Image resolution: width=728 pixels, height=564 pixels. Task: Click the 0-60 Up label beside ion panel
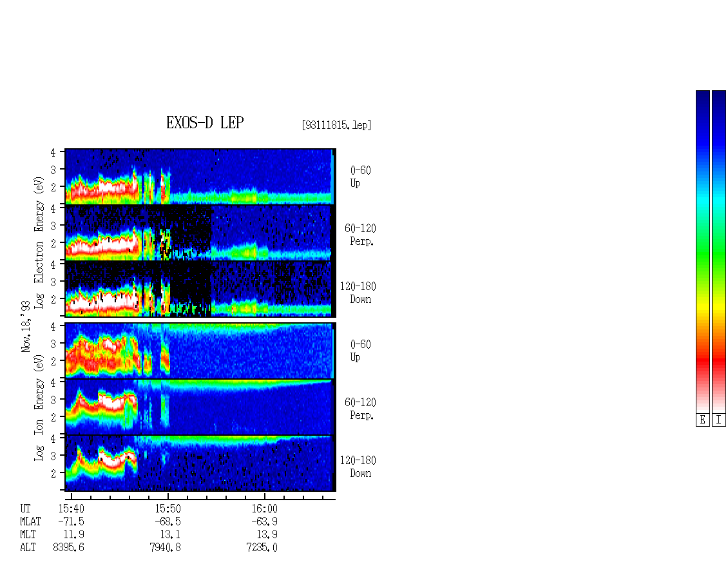coord(360,351)
